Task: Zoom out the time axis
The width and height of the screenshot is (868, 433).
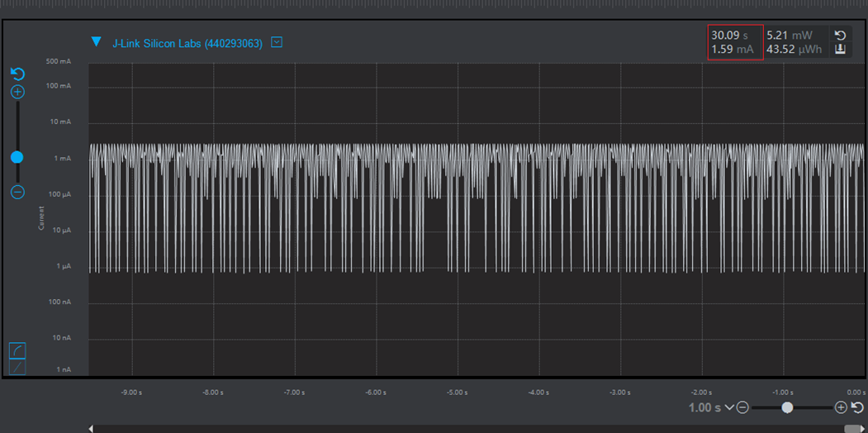Action: coord(743,408)
